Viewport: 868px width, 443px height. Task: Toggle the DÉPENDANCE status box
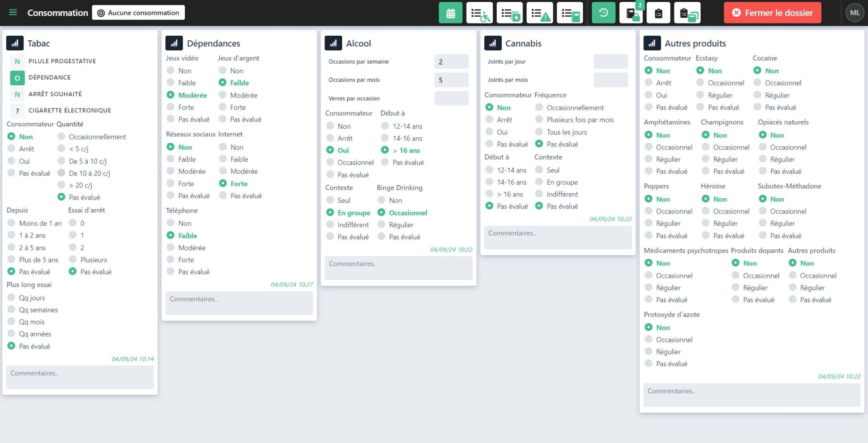pyautogui.click(x=17, y=78)
